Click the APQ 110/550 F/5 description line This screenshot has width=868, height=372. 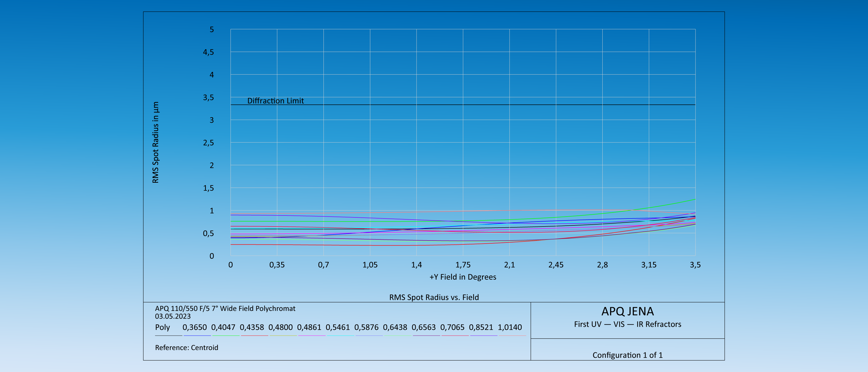(225, 308)
